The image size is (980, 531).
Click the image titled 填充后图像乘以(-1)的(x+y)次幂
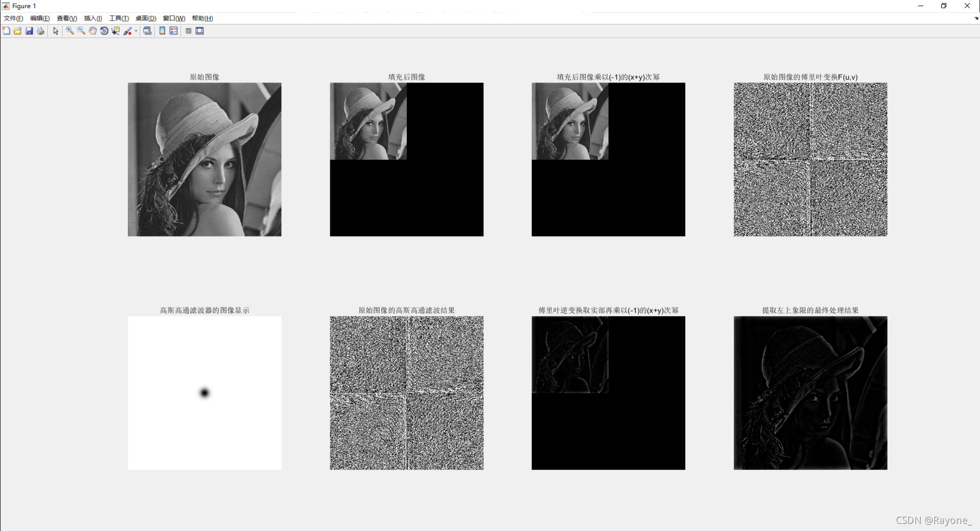pos(608,159)
